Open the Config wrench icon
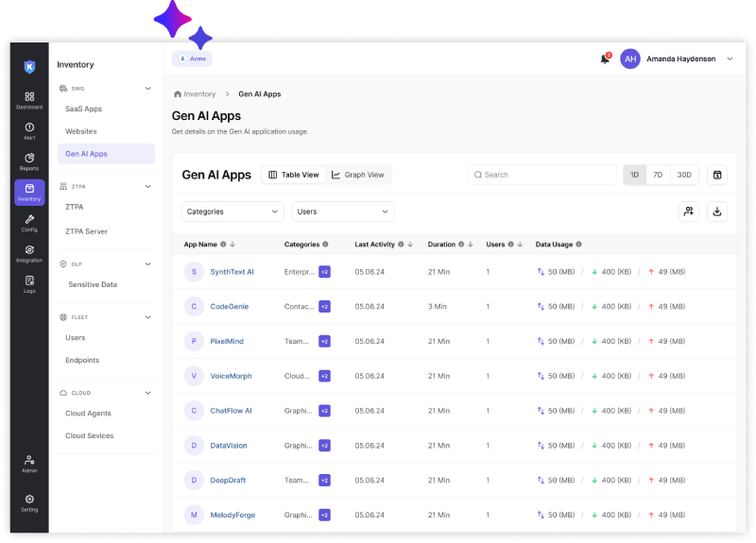The image size is (756, 543). 29,222
